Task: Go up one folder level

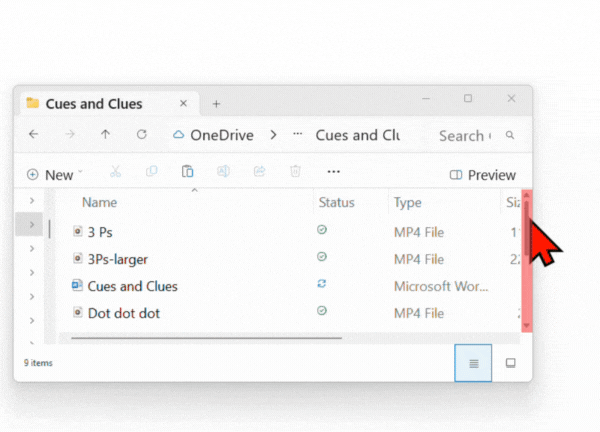Action: (106, 134)
